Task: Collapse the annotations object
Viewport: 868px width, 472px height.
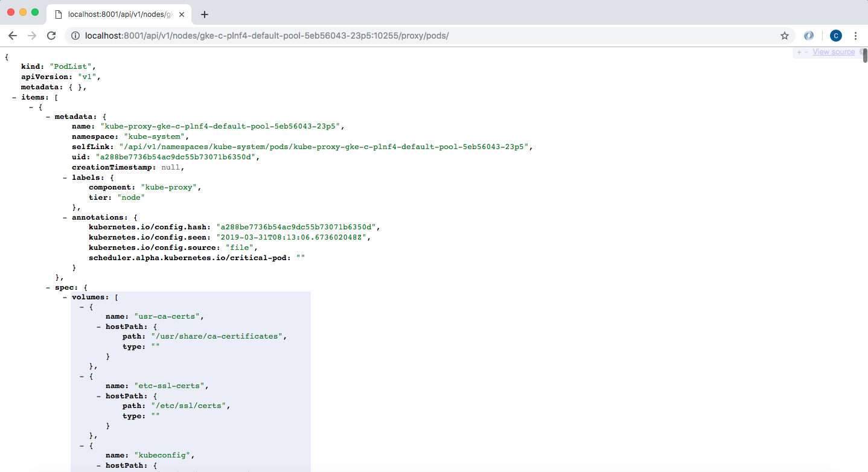Action: tap(65, 217)
